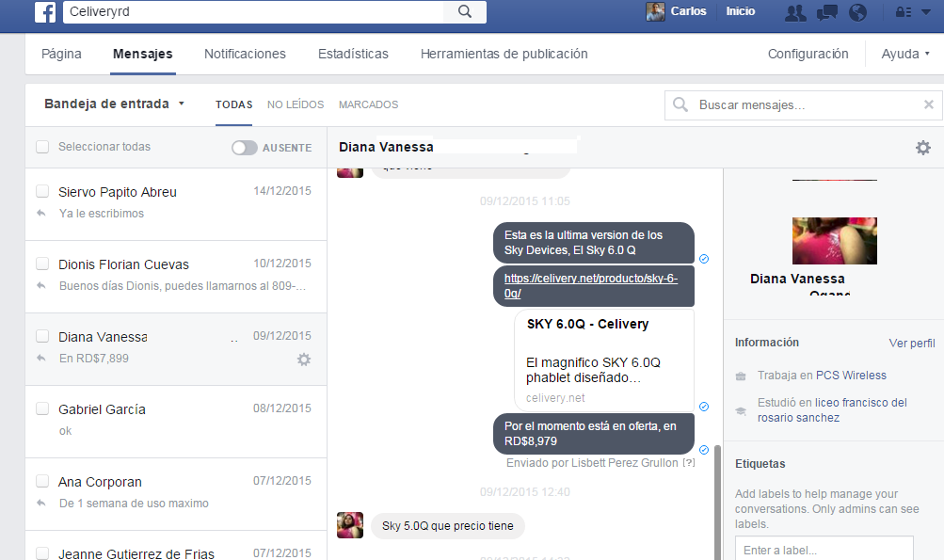Open the messages chat bubbles icon
The width and height of the screenshot is (944, 560).
(x=826, y=12)
